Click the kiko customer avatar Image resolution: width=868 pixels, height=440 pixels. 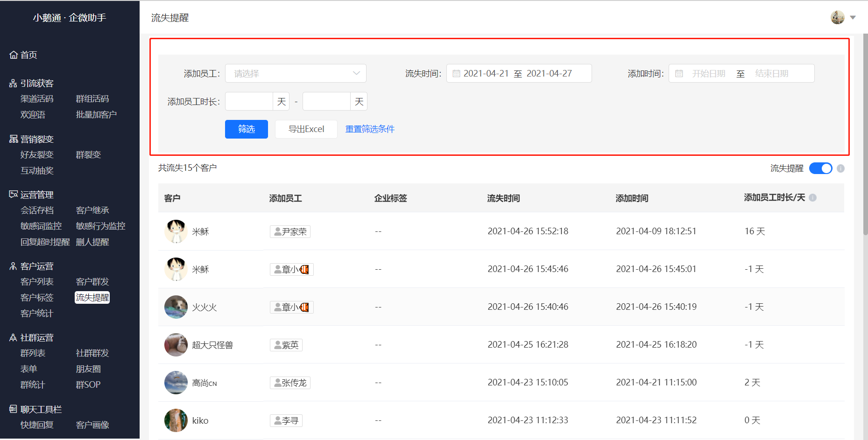point(176,420)
